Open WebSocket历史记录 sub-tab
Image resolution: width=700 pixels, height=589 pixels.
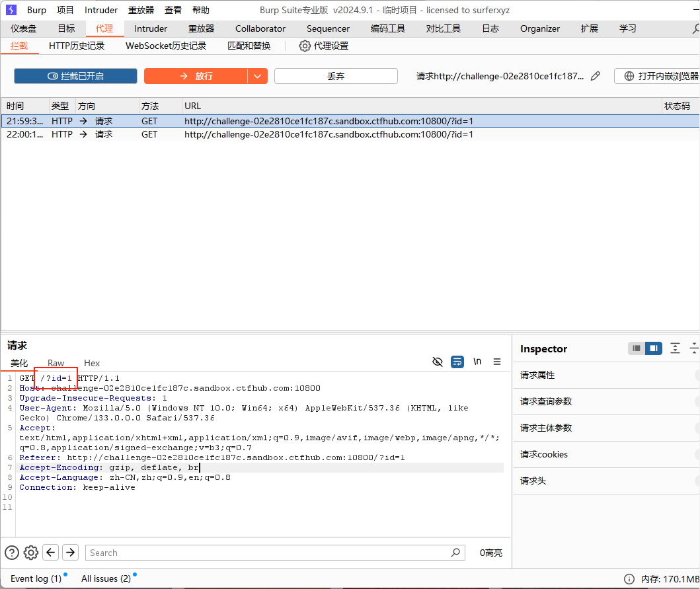pyautogui.click(x=166, y=46)
